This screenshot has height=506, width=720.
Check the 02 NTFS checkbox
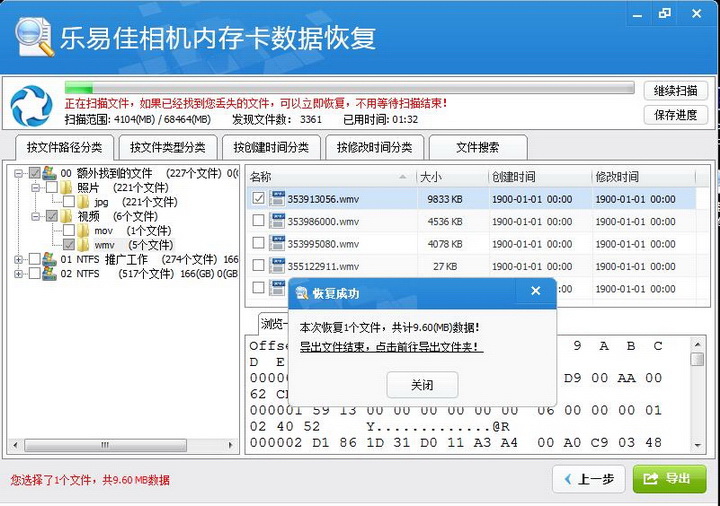click(x=34, y=274)
